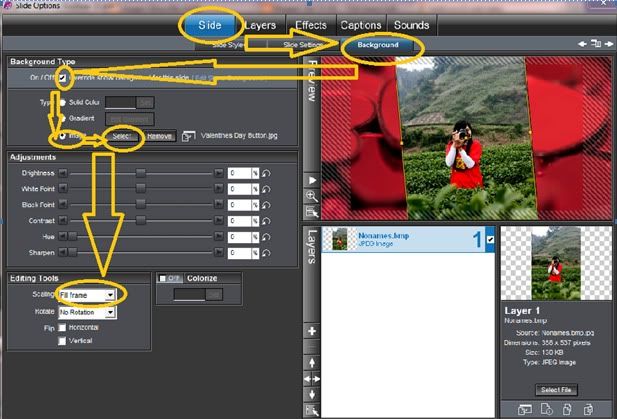Click browse icon beside Valentines Day Button.jpg

(187, 136)
